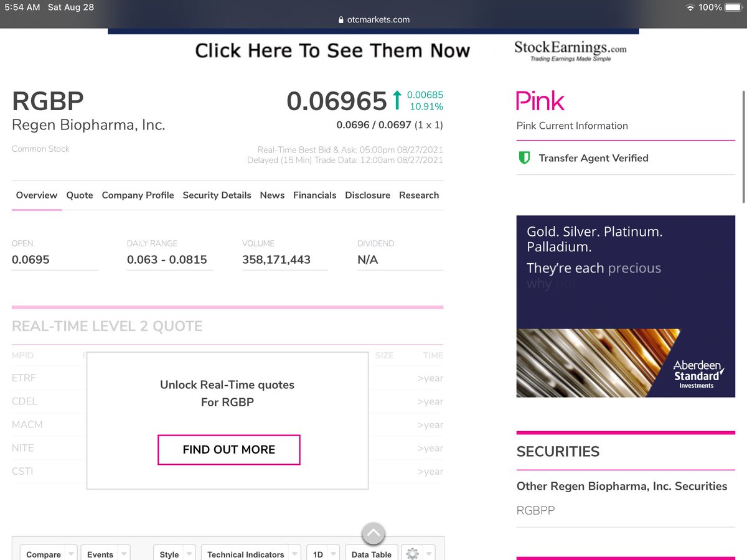
Task: Click the Transfer Agent Verified text
Action: point(593,158)
